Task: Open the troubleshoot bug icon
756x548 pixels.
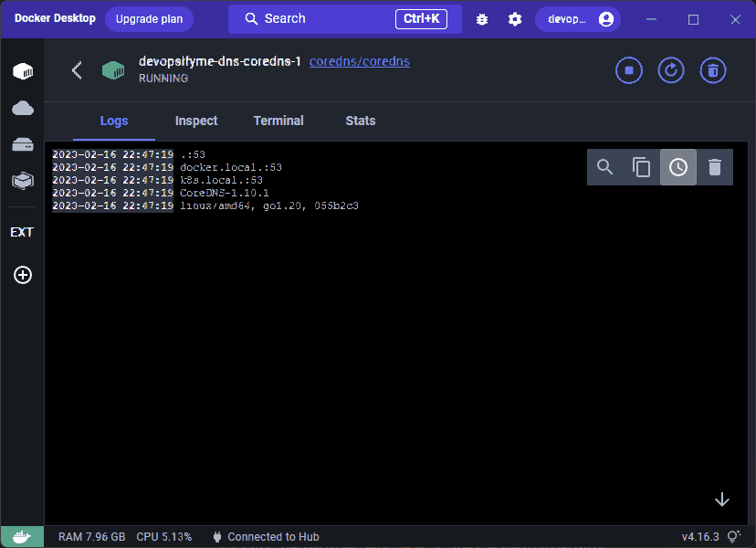Action: (x=481, y=18)
